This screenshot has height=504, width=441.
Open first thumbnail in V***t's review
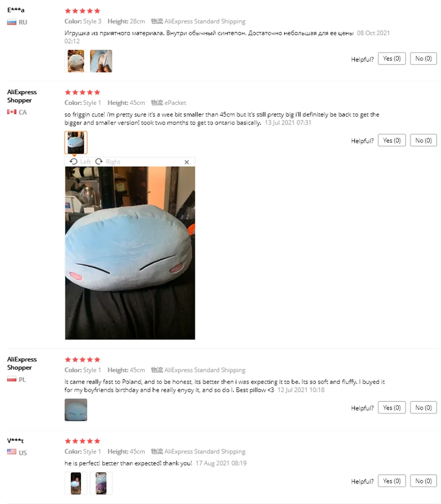[76, 483]
